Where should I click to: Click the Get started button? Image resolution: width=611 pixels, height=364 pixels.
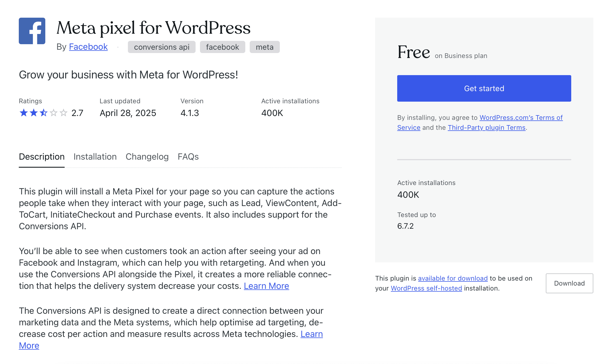click(484, 88)
